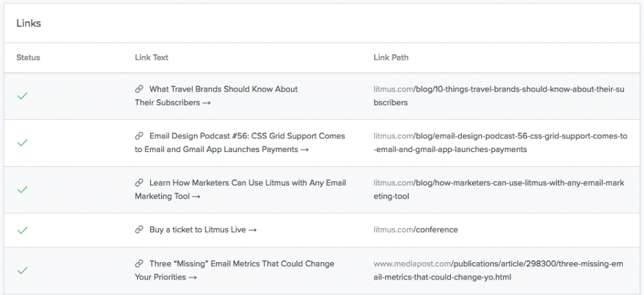This screenshot has width=644, height=295.
Task: Click chain icon beside What Travel Brands link
Action: tap(139, 90)
